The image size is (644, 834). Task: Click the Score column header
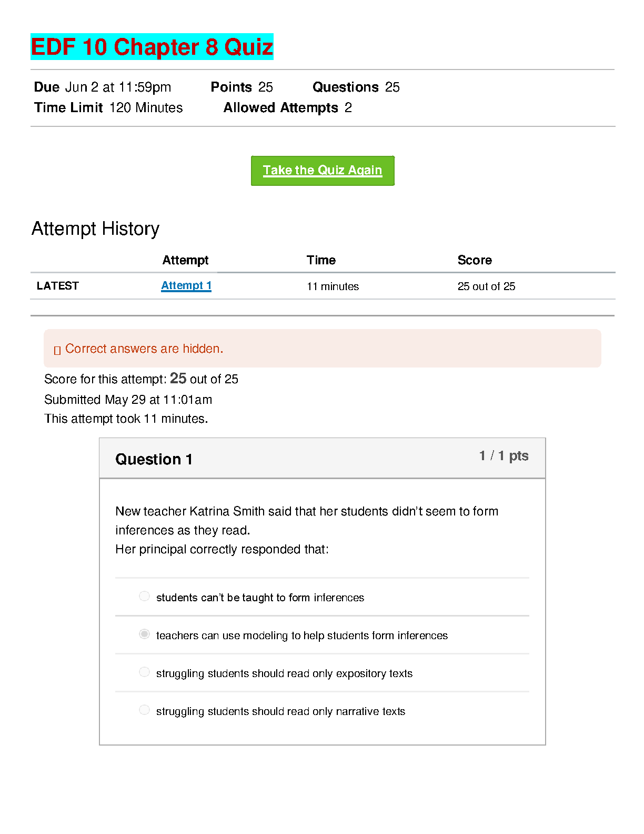click(475, 260)
